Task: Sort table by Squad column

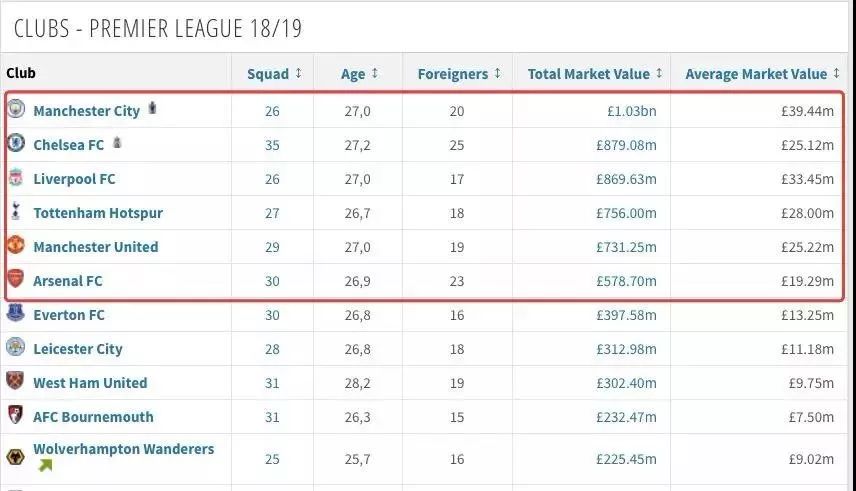Action: tap(274, 73)
